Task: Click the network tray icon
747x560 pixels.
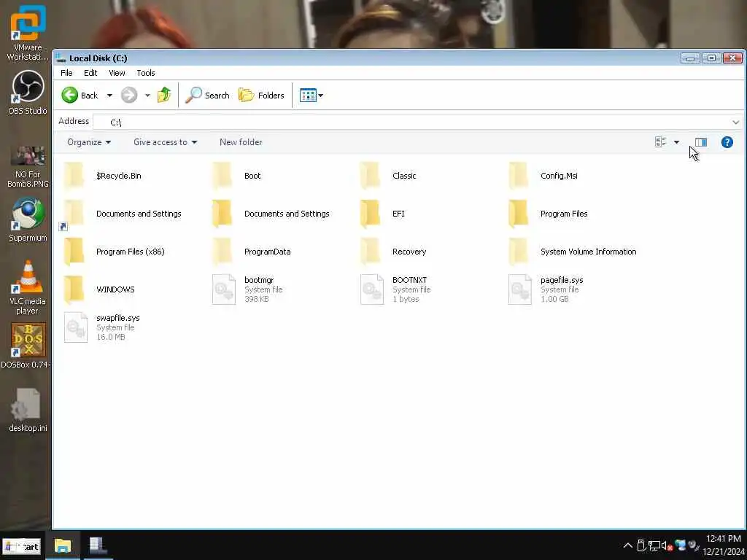Action: (654, 546)
